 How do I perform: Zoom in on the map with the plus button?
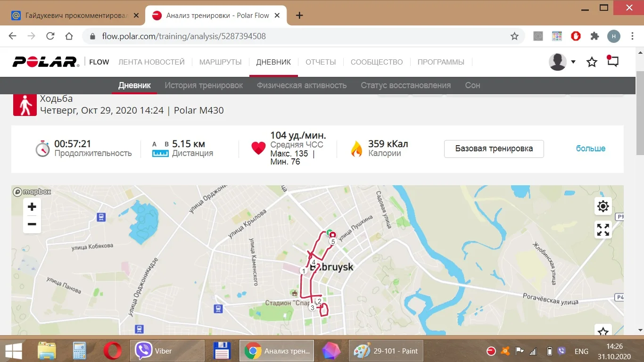tap(32, 207)
